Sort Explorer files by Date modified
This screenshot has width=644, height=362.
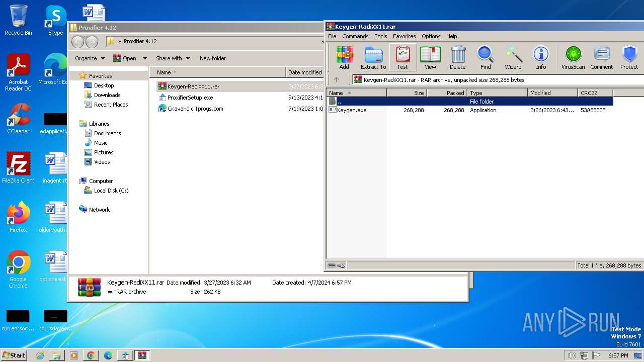[x=305, y=72]
